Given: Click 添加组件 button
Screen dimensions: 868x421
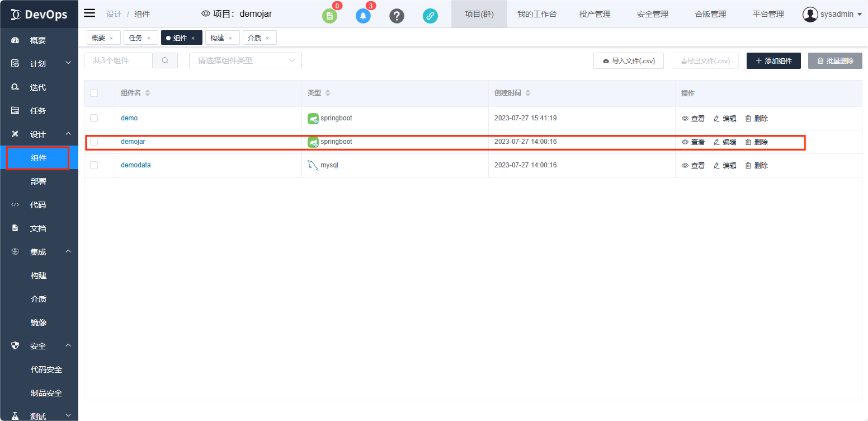Looking at the screenshot, I should (773, 61).
